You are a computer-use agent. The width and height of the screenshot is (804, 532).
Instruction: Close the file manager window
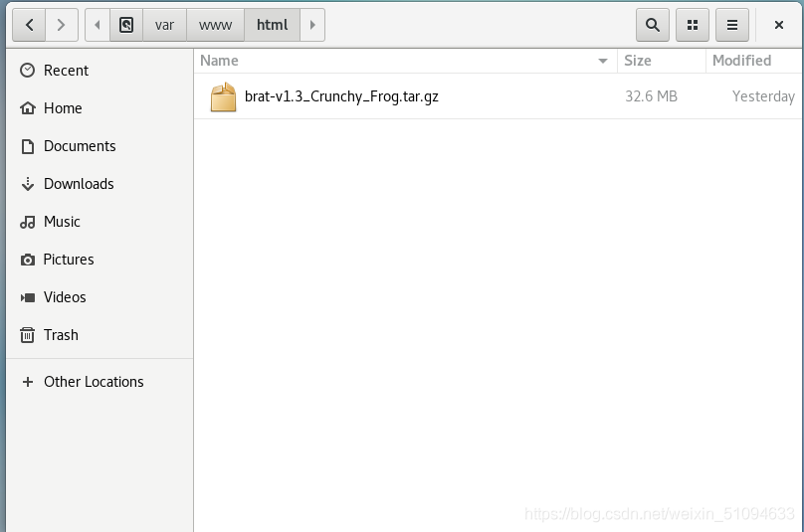(x=779, y=25)
